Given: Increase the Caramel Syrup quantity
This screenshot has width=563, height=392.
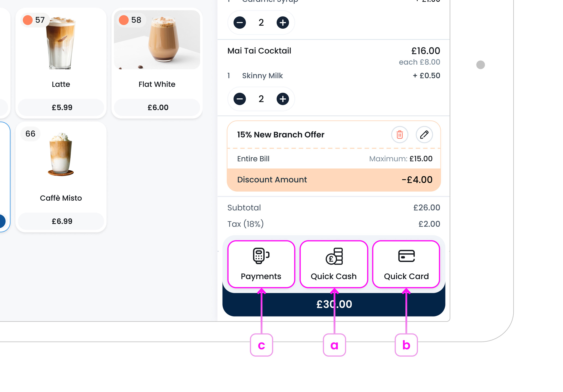Looking at the screenshot, I should pyautogui.click(x=283, y=23).
